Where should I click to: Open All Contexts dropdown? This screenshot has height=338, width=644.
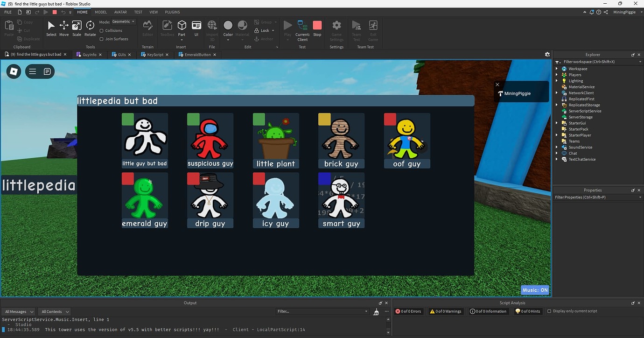click(55, 311)
